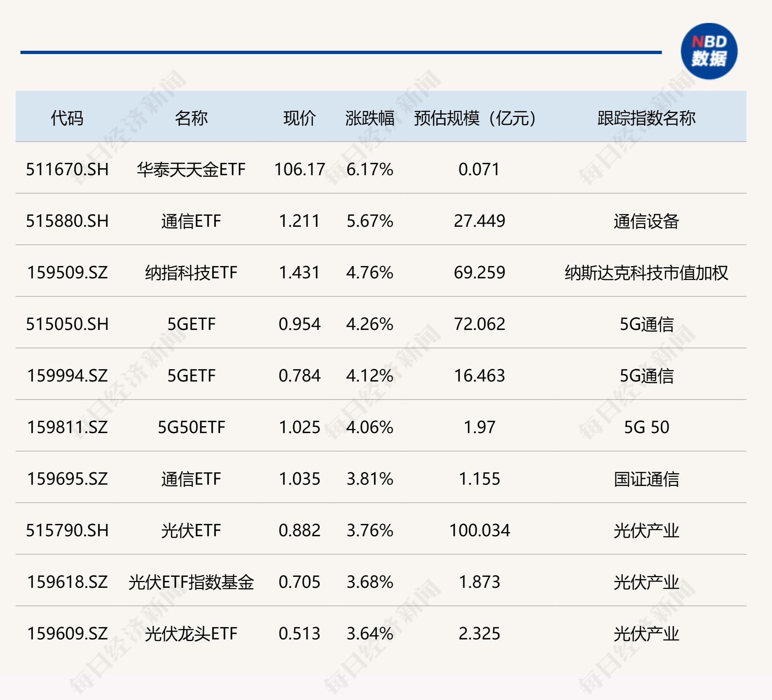Click the scale value 1.97
The image size is (772, 700).
point(479,427)
